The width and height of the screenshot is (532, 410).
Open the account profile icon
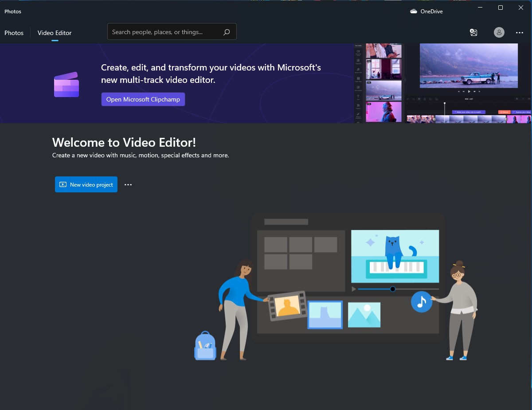499,32
